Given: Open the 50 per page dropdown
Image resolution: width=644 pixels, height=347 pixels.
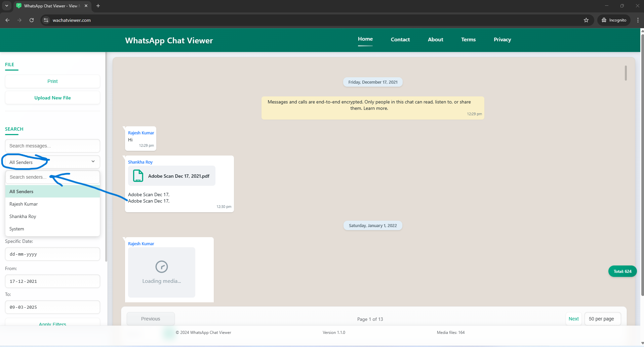Looking at the screenshot, I should (602, 318).
